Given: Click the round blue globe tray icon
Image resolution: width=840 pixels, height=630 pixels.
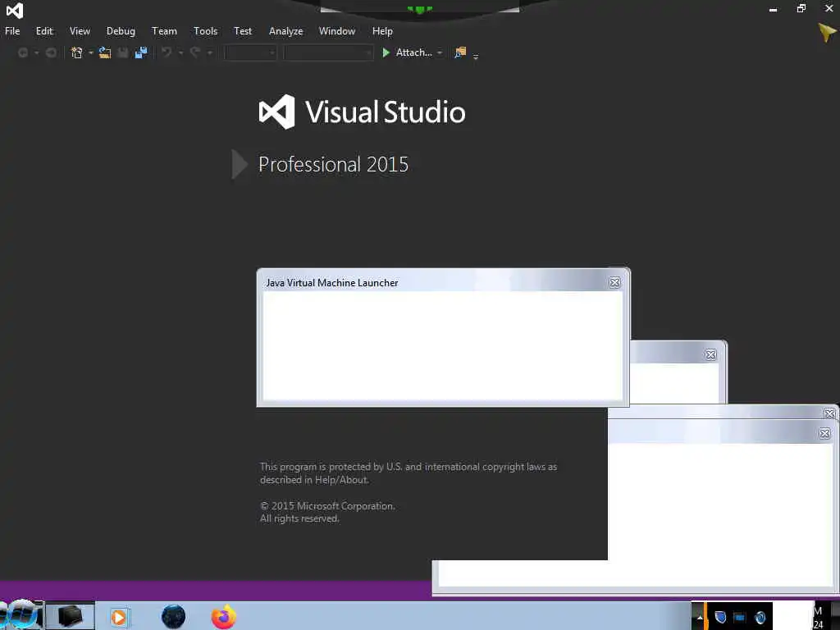Looking at the screenshot, I should coord(760,618).
